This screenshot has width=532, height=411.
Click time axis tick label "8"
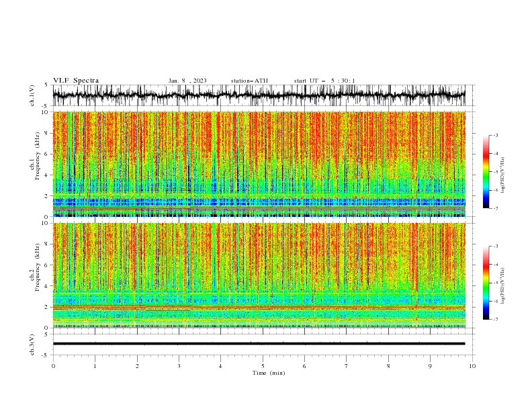[388, 366]
